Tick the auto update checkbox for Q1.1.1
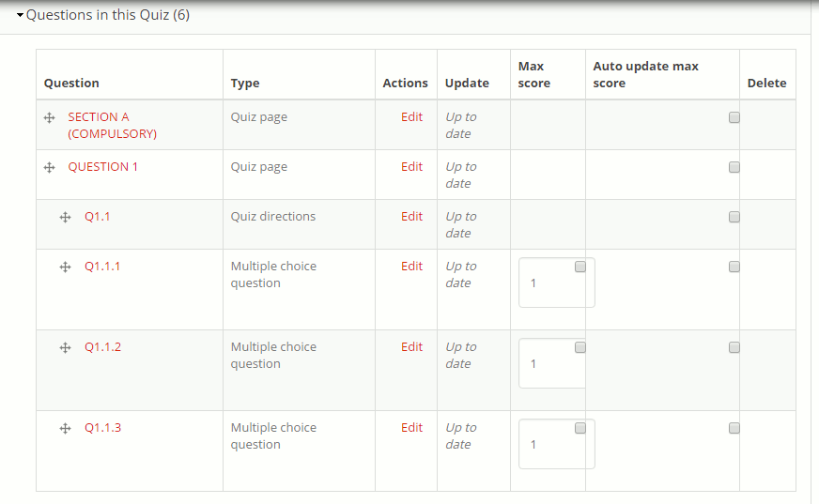Image resolution: width=819 pixels, height=504 pixels. pyautogui.click(x=734, y=267)
